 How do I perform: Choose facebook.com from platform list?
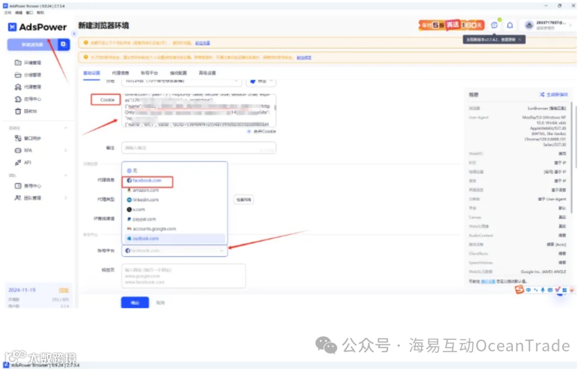coord(174,180)
